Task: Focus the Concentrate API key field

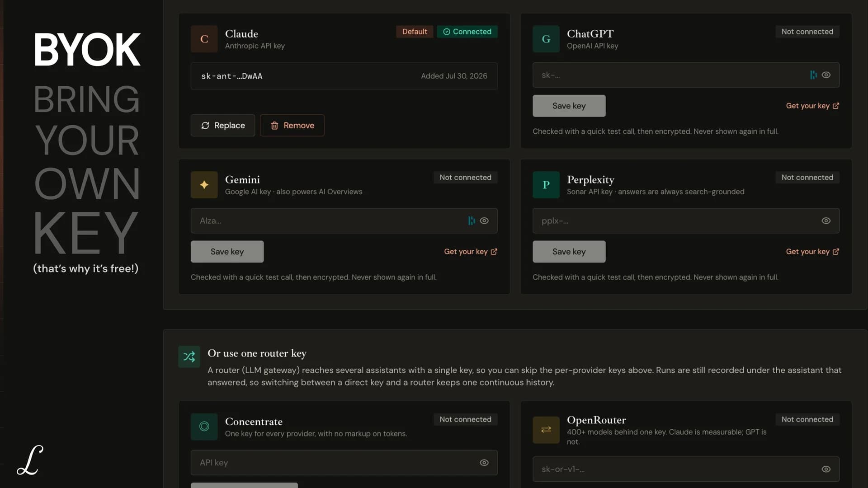Action: point(344,463)
